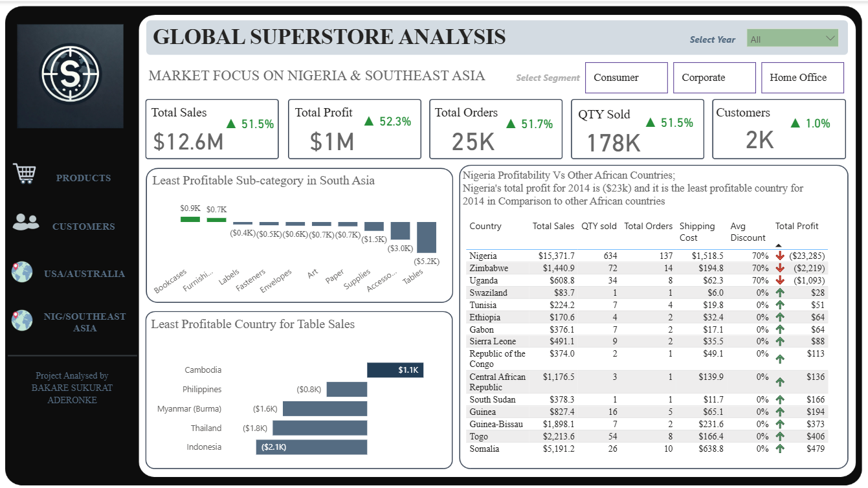The height and width of the screenshot is (488, 868).
Task: Click the green up arrow in Guinea-Bissau row
Action: click(x=780, y=425)
